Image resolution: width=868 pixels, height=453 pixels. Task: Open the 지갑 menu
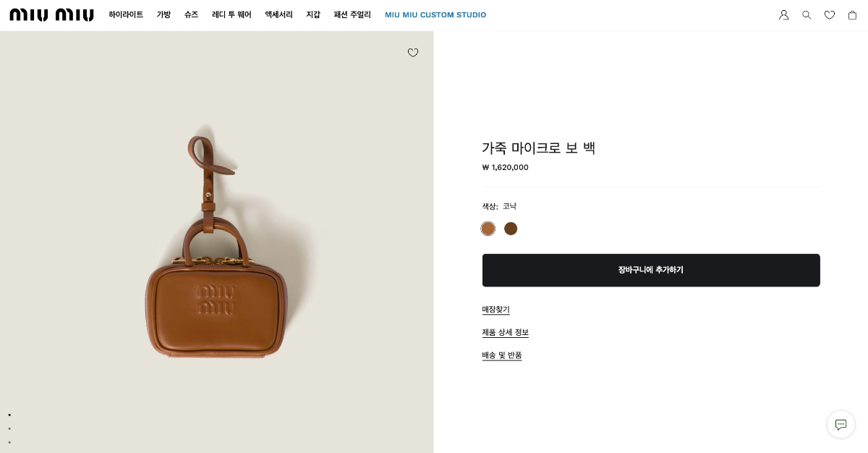[313, 15]
